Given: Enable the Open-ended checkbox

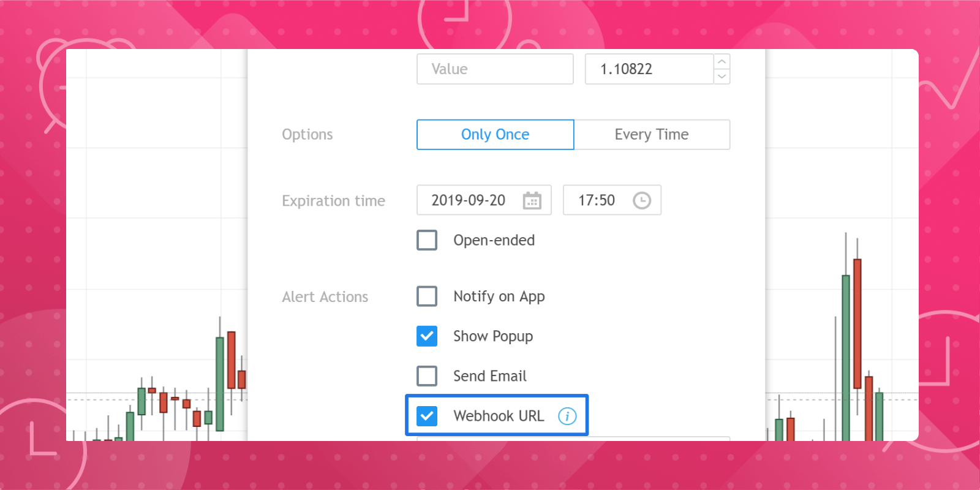Looking at the screenshot, I should click(x=427, y=240).
